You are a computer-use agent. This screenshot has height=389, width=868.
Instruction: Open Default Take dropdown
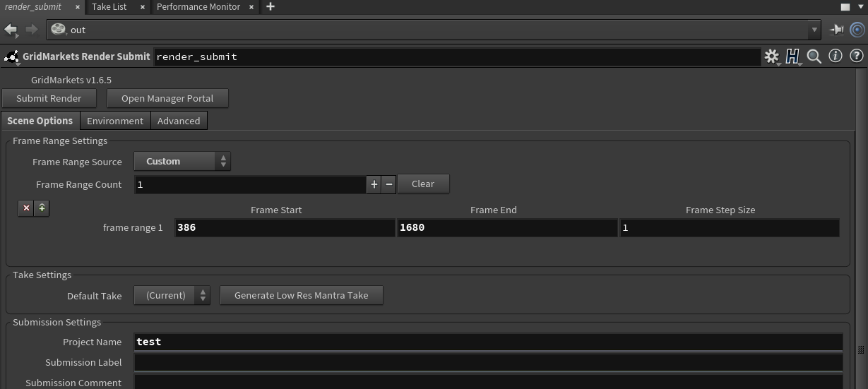pos(172,295)
